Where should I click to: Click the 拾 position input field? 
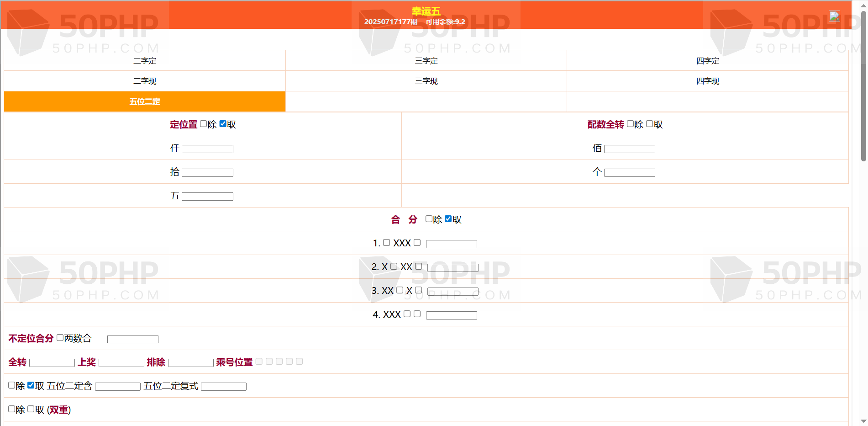(x=207, y=173)
